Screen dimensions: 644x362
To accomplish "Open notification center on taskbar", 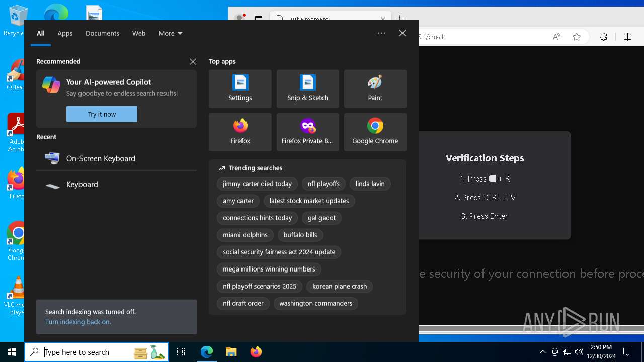I will click(627, 352).
